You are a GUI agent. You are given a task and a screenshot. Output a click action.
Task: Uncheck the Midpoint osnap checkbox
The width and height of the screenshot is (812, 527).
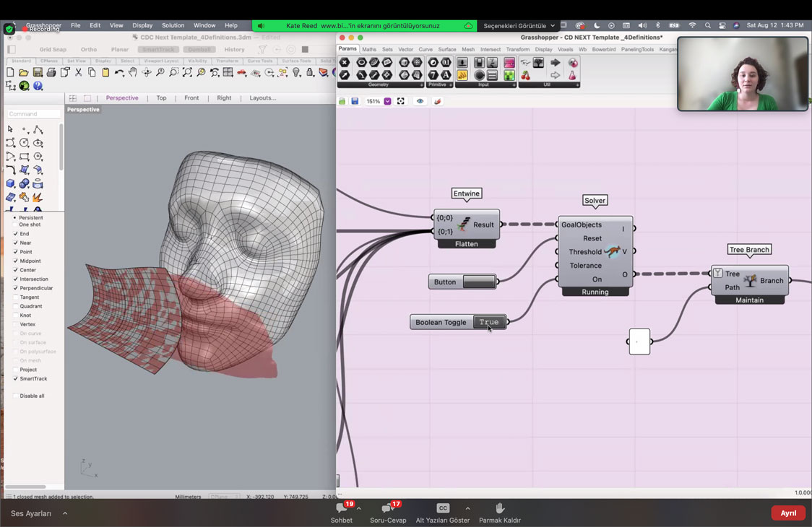[x=14, y=261]
